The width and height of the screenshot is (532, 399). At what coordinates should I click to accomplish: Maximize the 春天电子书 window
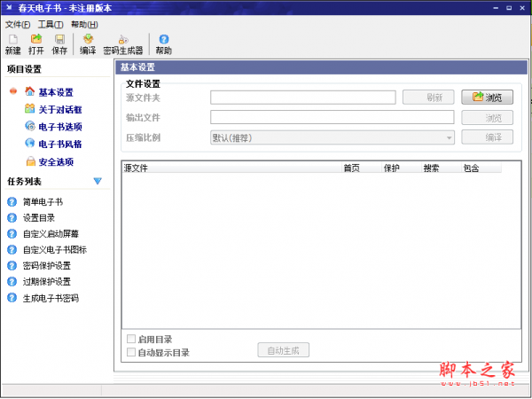[509, 8]
